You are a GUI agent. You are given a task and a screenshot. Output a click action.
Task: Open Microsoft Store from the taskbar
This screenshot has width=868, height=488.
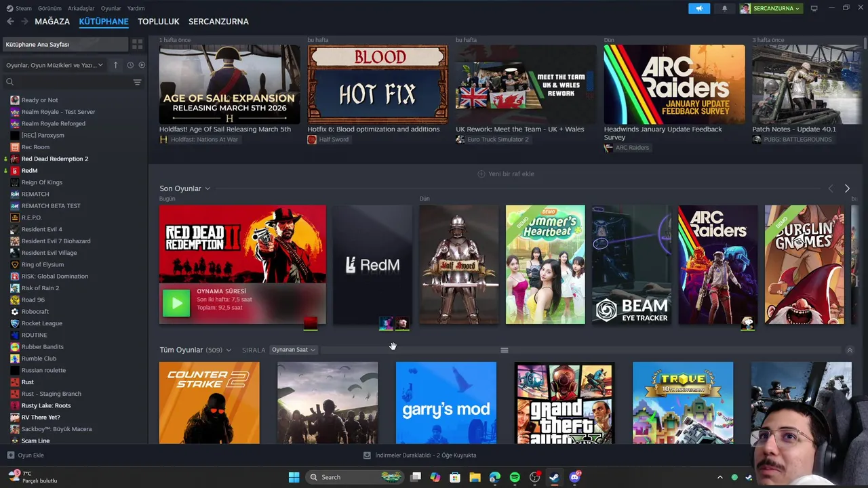pos(455,477)
